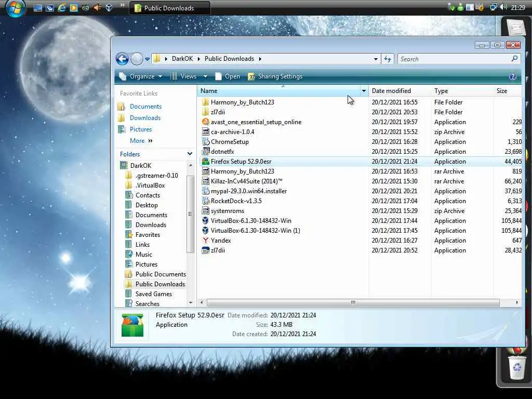Click folder tree vertical scrollbar thumb
The height and width of the screenshot is (399, 532).
pos(190,214)
